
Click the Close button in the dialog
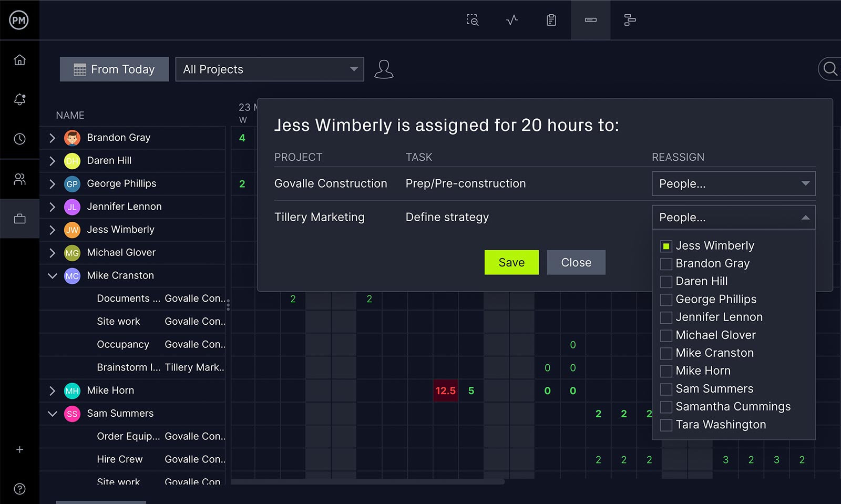click(x=576, y=262)
